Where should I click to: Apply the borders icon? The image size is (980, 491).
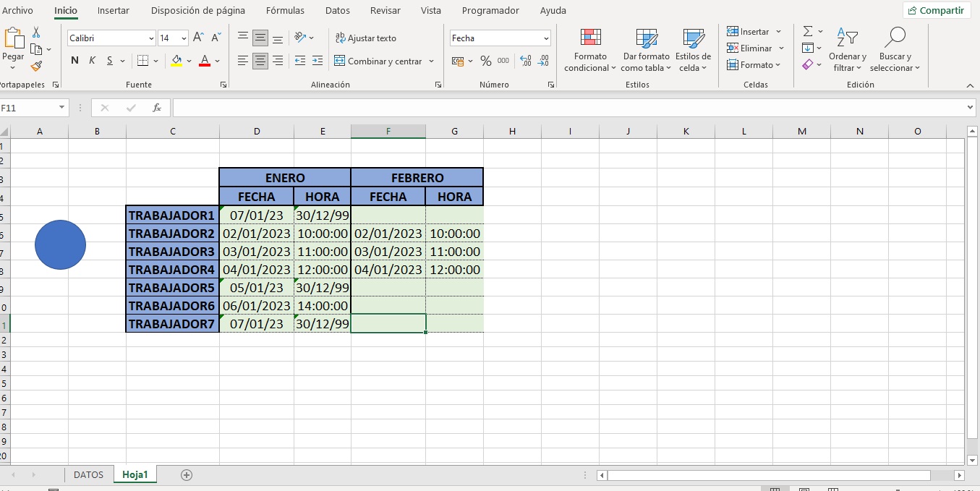pos(142,61)
